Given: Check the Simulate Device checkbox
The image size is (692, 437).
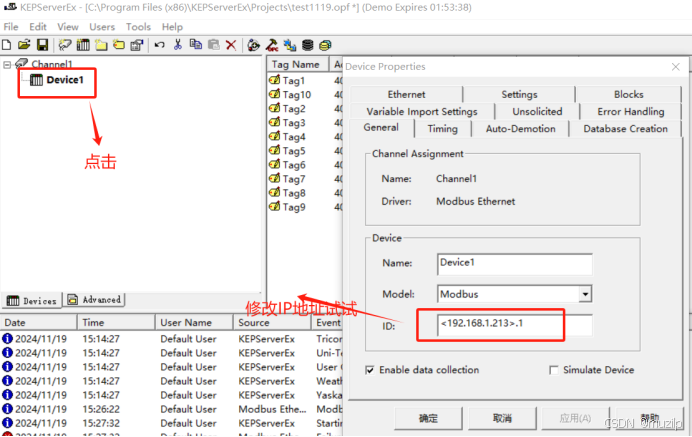Looking at the screenshot, I should (x=553, y=370).
